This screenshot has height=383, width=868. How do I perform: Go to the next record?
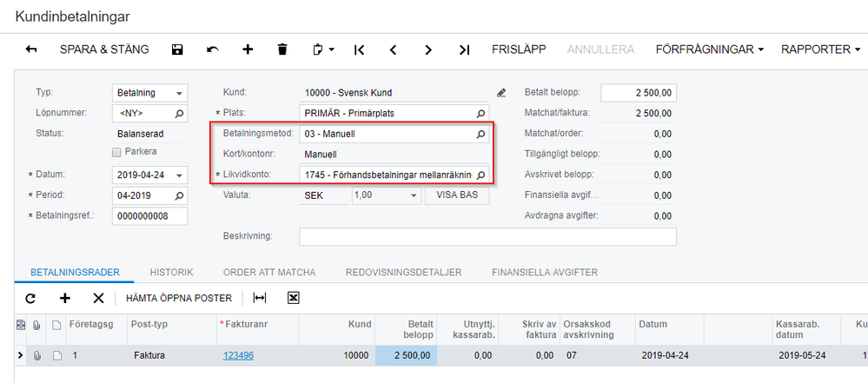(427, 50)
